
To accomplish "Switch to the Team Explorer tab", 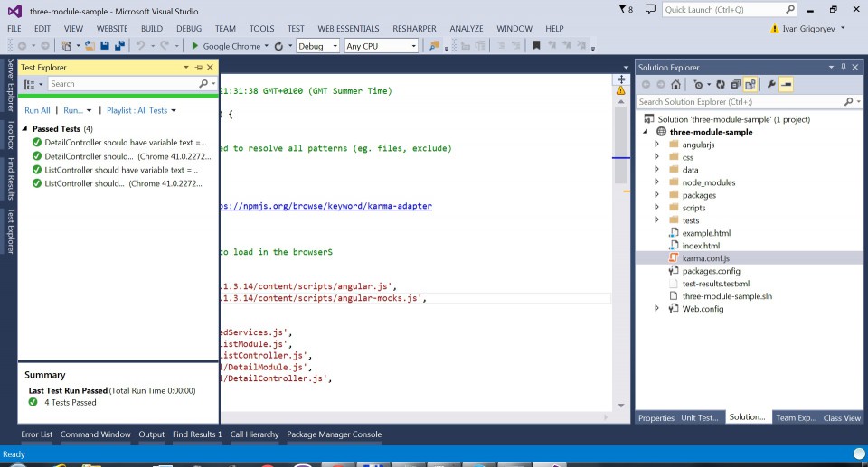I will click(x=796, y=417).
